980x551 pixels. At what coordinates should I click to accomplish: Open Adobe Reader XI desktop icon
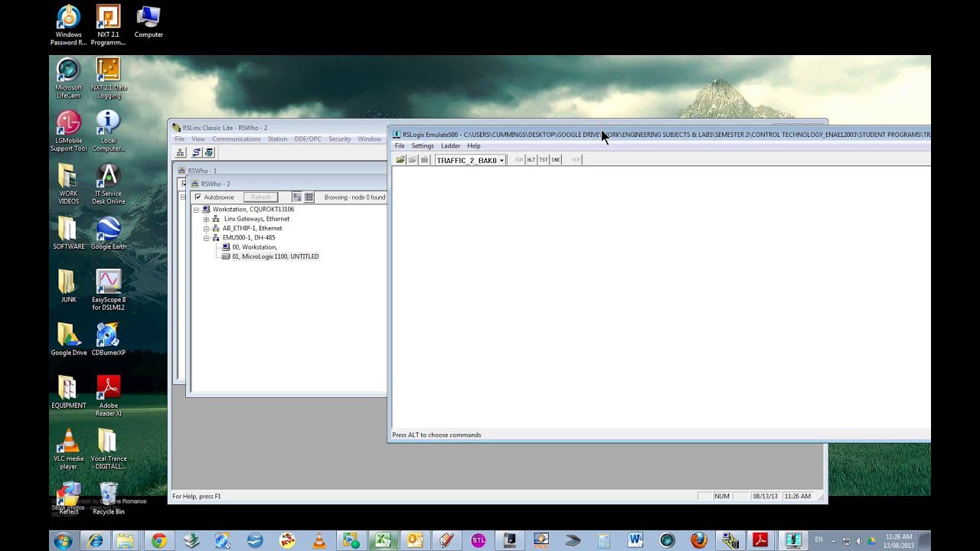pos(108,396)
